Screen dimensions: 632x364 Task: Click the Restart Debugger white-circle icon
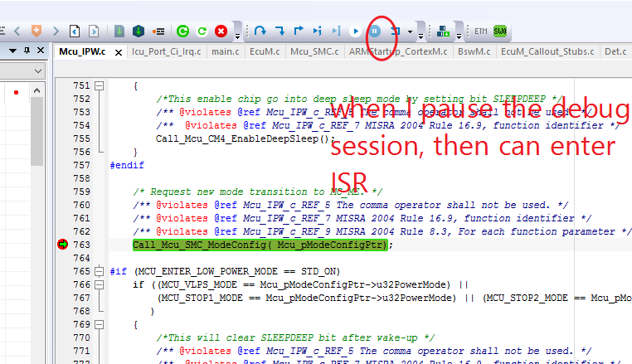(x=202, y=31)
